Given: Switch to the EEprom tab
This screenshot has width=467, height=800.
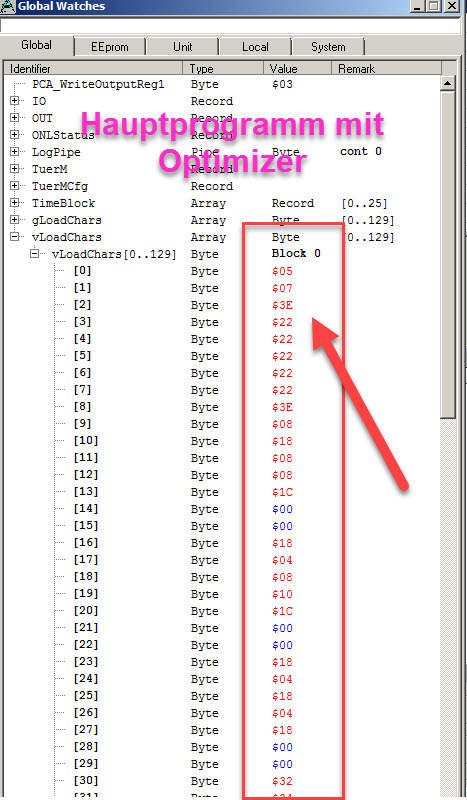Looking at the screenshot, I should point(110,47).
